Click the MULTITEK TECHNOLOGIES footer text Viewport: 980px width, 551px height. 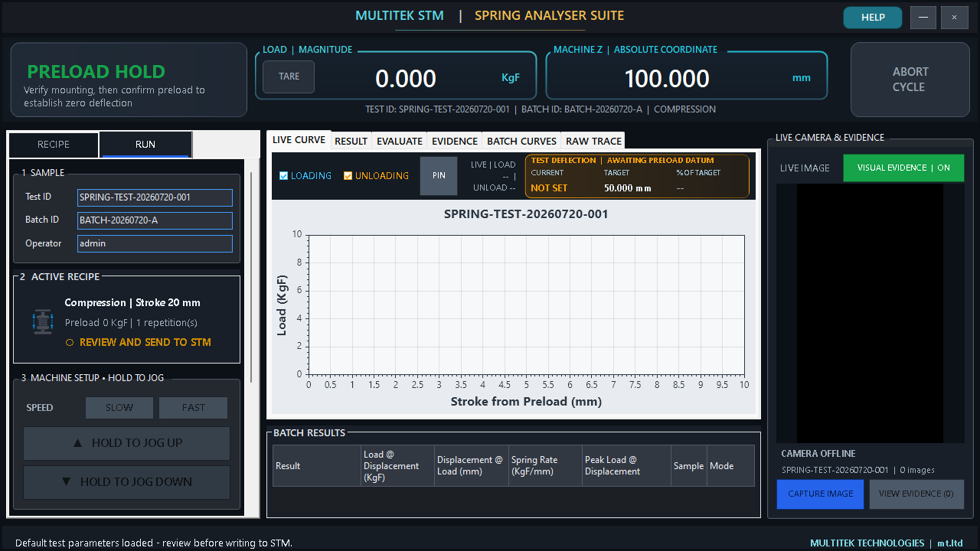867,543
